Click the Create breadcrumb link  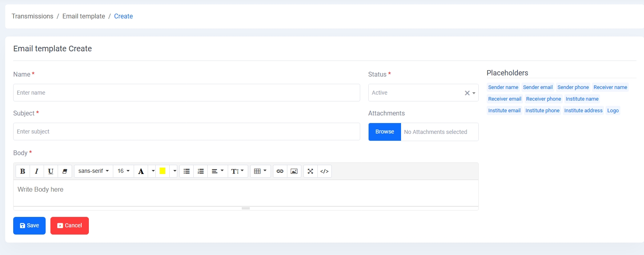pyautogui.click(x=123, y=16)
